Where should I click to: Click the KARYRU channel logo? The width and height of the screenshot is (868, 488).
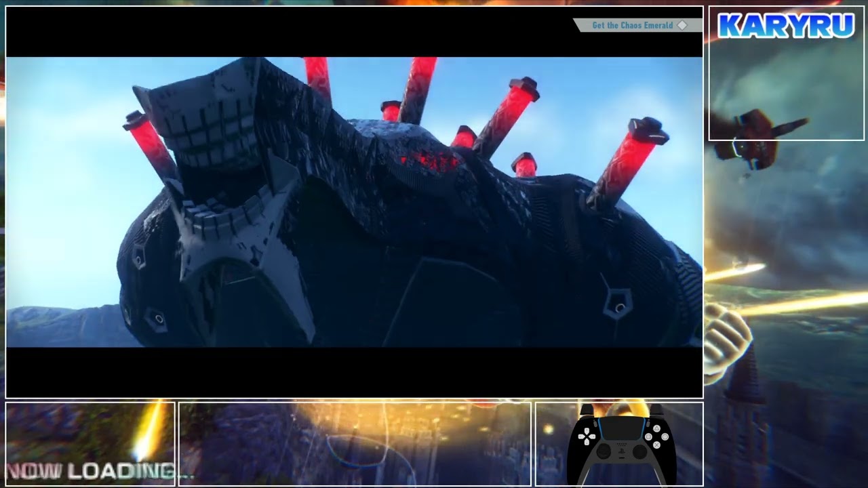(786, 26)
